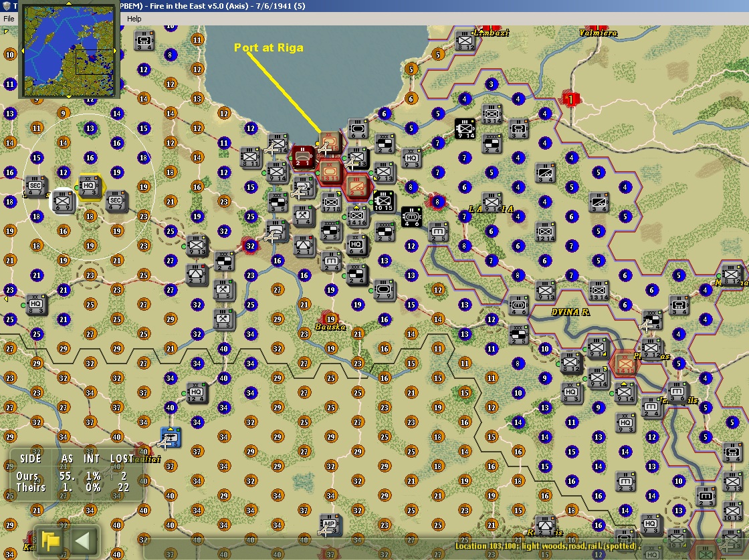The height and width of the screenshot is (560, 749).
Task: Click minimap scroll-up yellow arrow
Action: coord(69,3)
